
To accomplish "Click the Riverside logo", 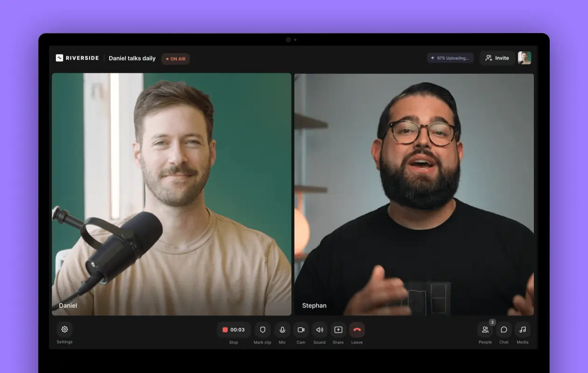I will [x=77, y=58].
